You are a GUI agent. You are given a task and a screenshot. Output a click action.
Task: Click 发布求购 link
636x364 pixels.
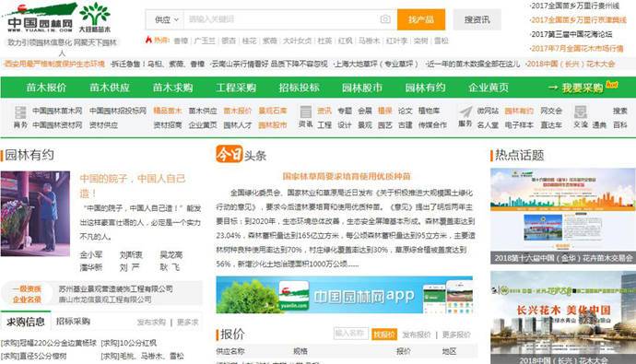click(151, 323)
